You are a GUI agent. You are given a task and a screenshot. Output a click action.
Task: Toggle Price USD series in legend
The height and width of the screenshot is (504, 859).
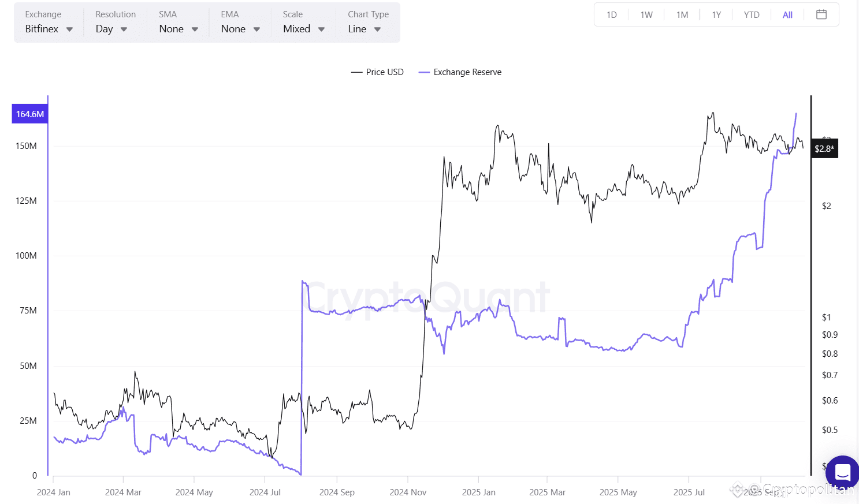385,72
